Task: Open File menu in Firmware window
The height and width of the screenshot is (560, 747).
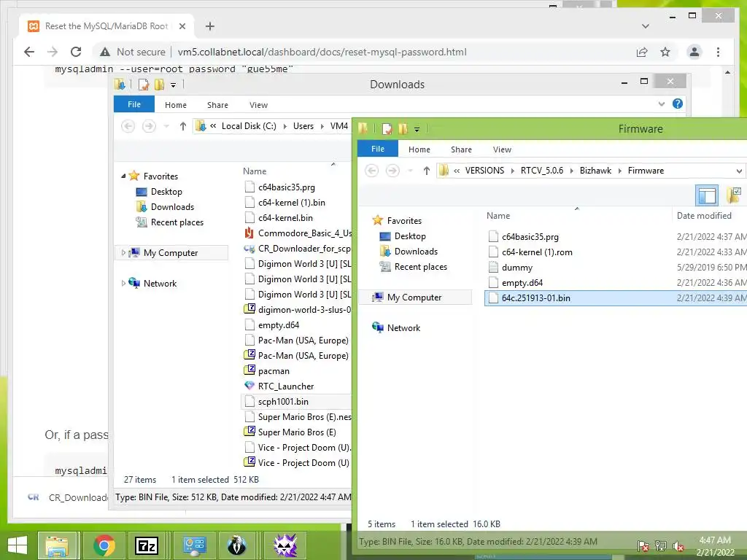Action: tap(378, 149)
